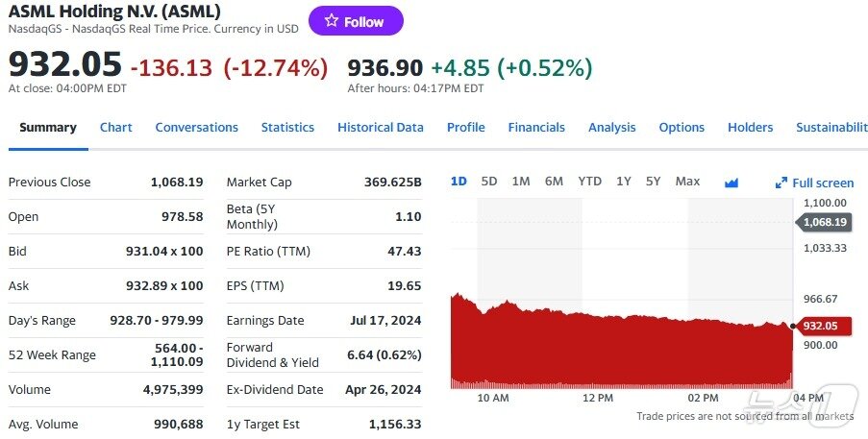Open the chart type icon

(731, 182)
